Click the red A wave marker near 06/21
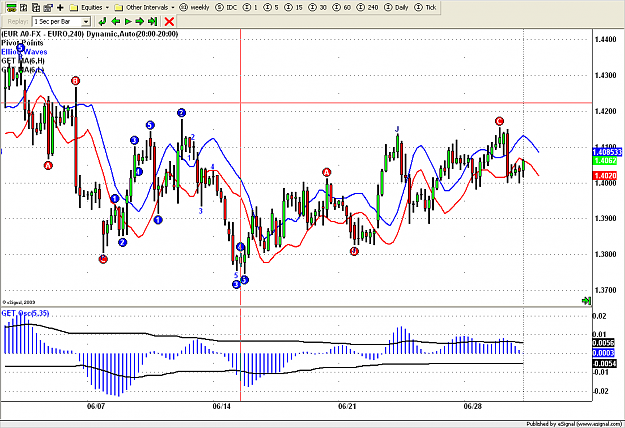 pyautogui.click(x=326, y=172)
